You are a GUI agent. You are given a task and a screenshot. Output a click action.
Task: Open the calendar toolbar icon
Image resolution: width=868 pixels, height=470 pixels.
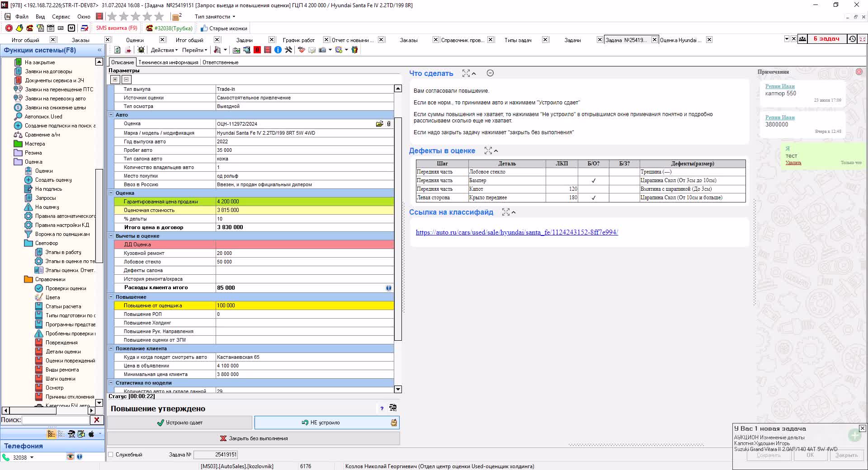pos(50,28)
